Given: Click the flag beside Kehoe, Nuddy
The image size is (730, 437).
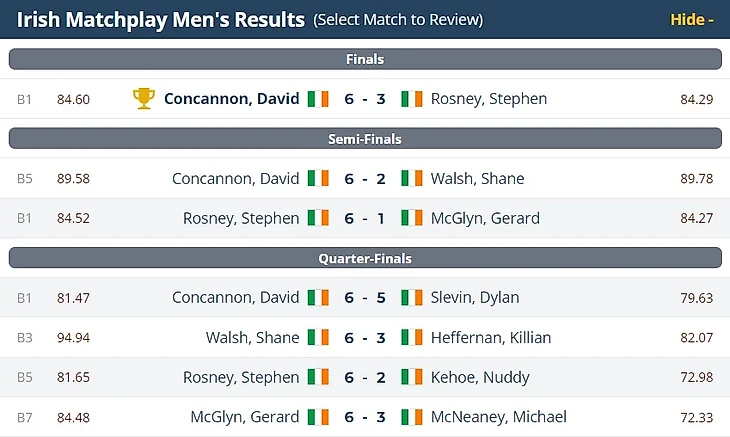Looking at the screenshot, I should [x=412, y=377].
